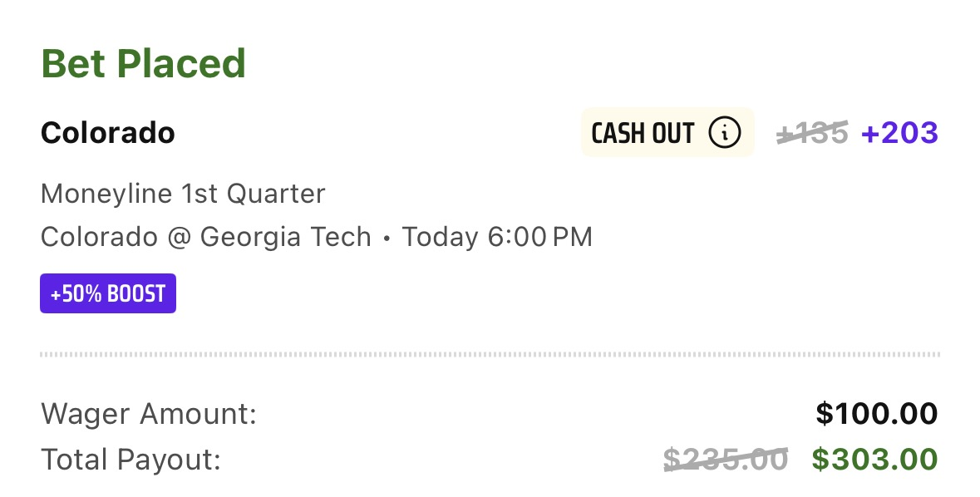Click the word Placed in the heading

[x=181, y=64]
